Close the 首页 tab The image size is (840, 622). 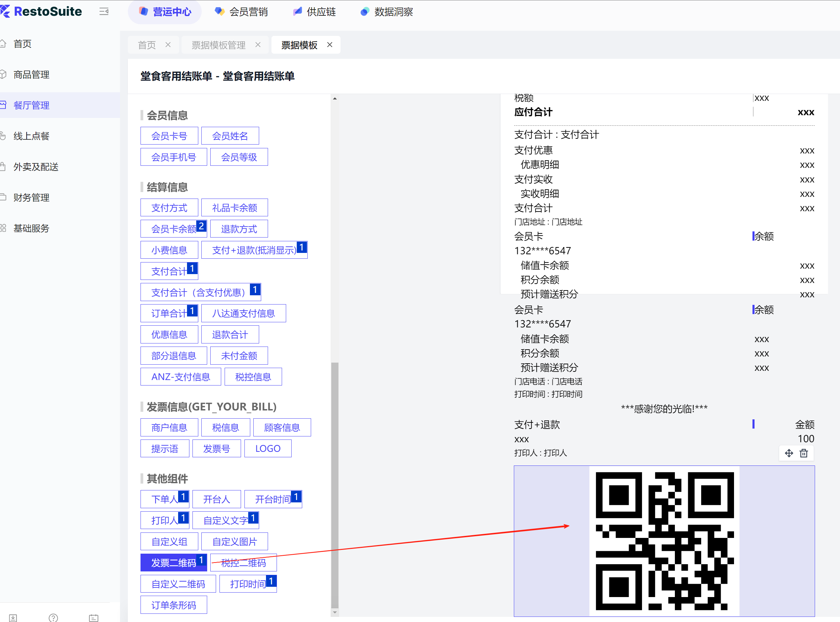coord(168,44)
